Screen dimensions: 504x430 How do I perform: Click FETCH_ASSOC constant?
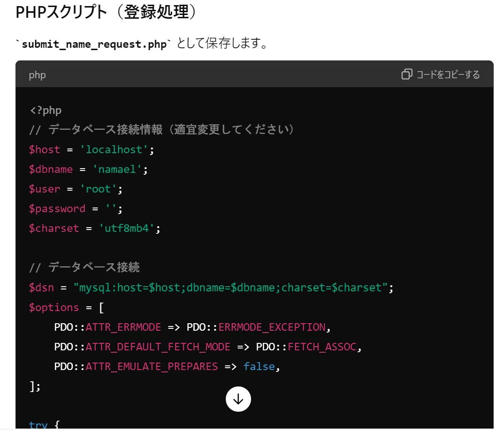coord(322,347)
